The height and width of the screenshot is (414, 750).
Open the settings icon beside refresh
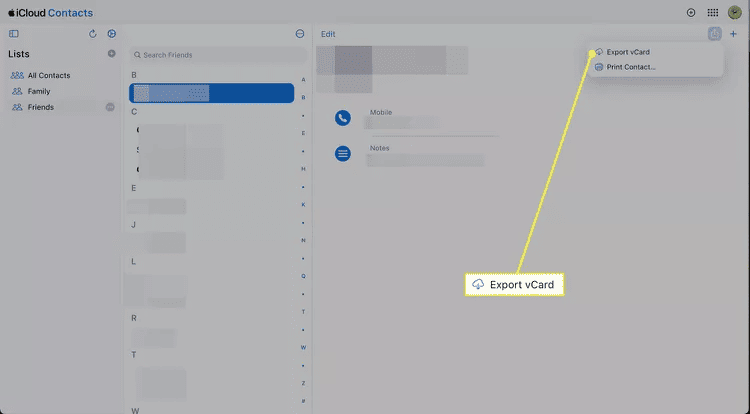coord(111,33)
